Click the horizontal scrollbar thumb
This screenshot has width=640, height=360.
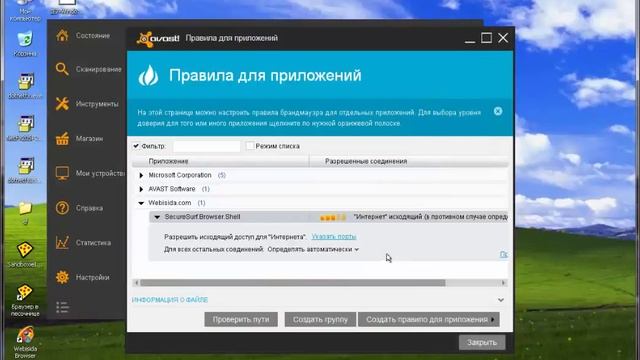[x=293, y=282]
